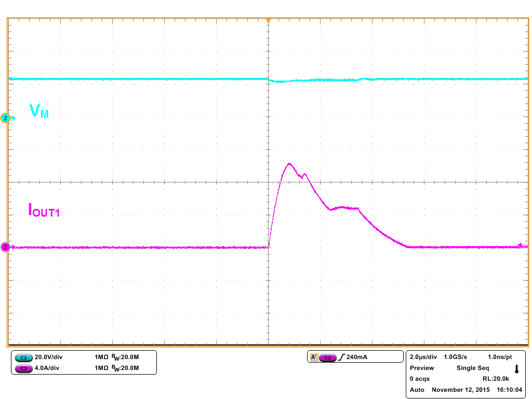The width and height of the screenshot is (532, 399).
Task: Click the trigger position marker at top
Action: (x=268, y=20)
